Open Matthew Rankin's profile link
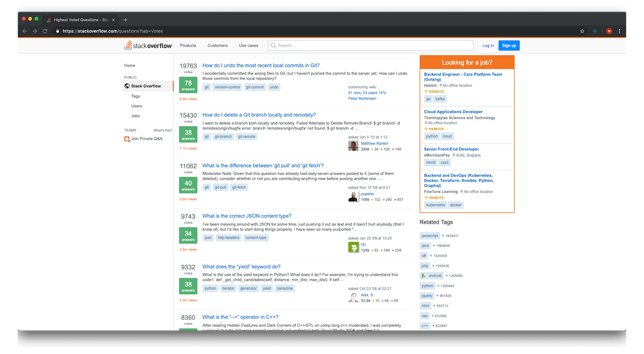Image resolution: width=644 pixels, height=354 pixels. pyautogui.click(x=375, y=143)
